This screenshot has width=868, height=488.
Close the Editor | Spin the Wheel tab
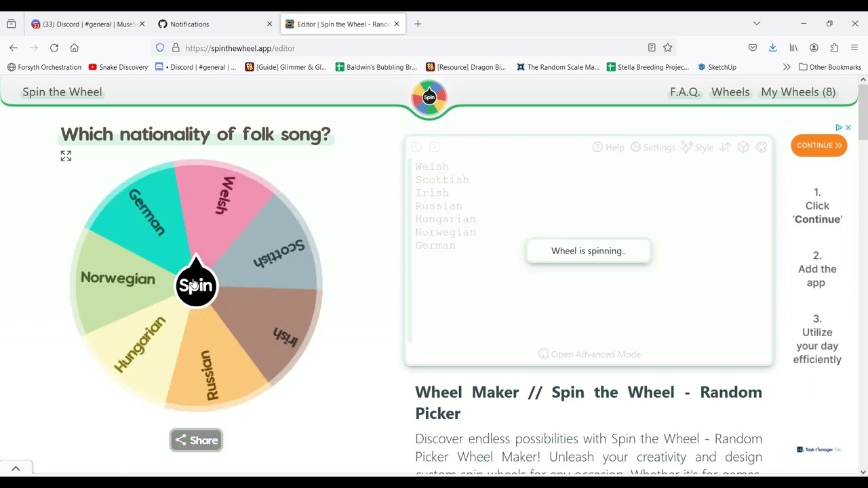pyautogui.click(x=397, y=24)
